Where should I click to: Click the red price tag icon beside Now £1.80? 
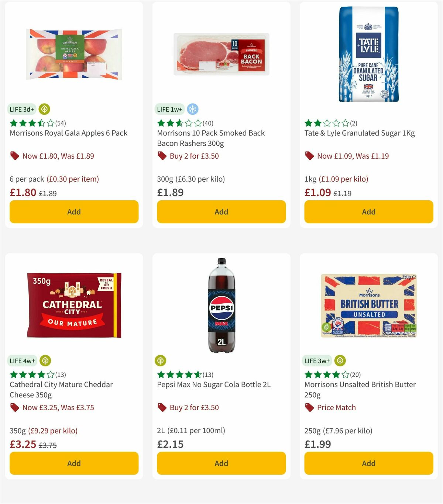tap(15, 156)
